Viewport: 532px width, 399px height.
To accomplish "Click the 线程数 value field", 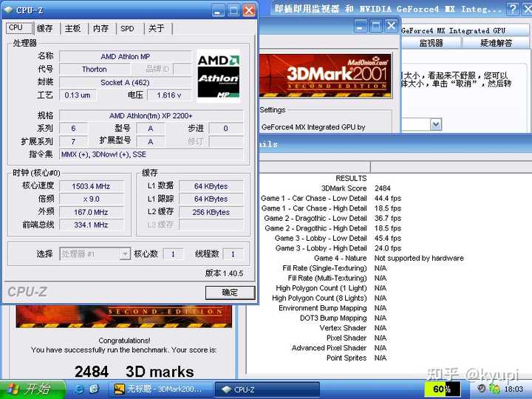I will pos(233,253).
